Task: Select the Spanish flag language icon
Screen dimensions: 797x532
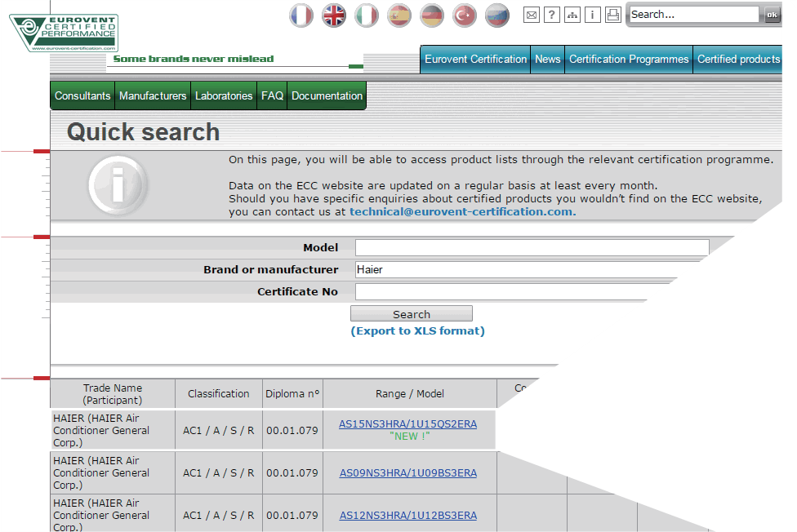Action: [x=399, y=16]
